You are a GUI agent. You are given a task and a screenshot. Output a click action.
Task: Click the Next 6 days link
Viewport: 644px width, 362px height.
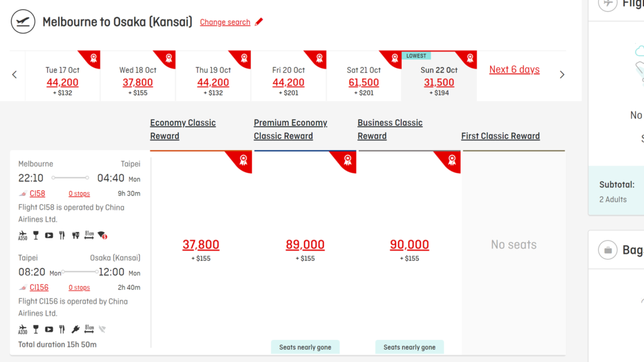514,69
